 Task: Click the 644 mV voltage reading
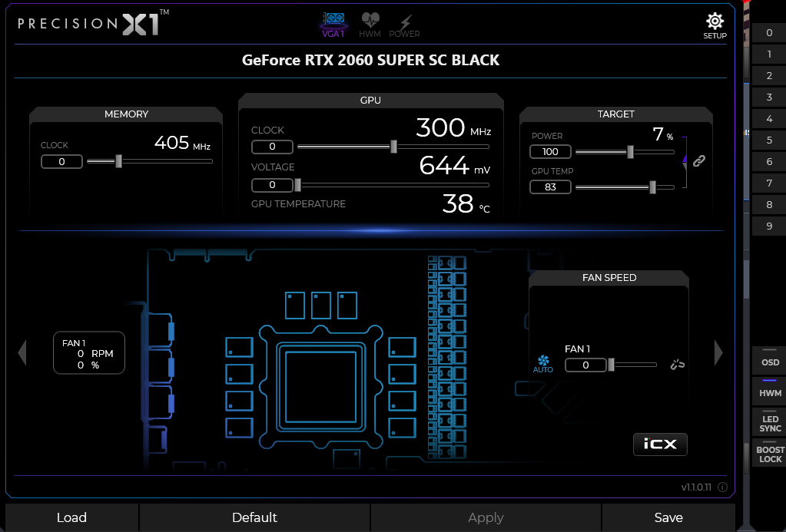455,165
